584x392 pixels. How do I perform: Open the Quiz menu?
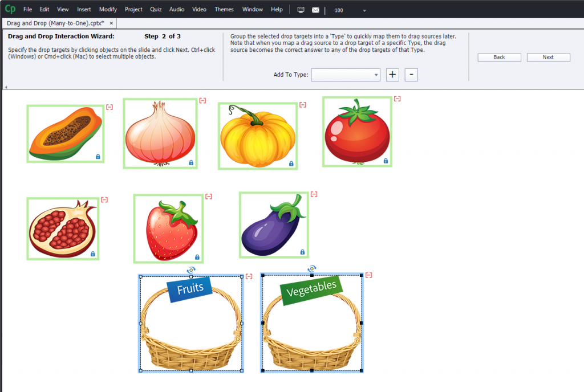155,9
